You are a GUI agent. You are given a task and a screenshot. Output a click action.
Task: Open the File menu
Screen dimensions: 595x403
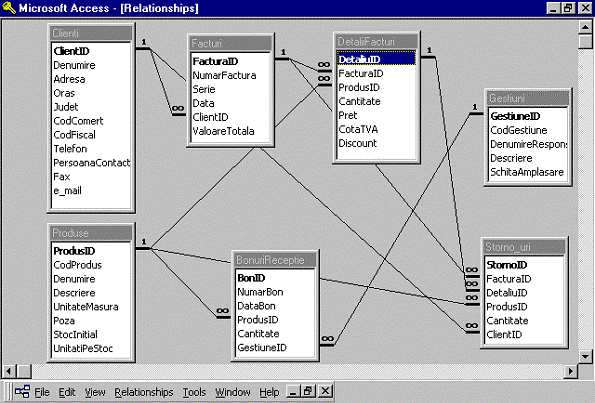42,392
